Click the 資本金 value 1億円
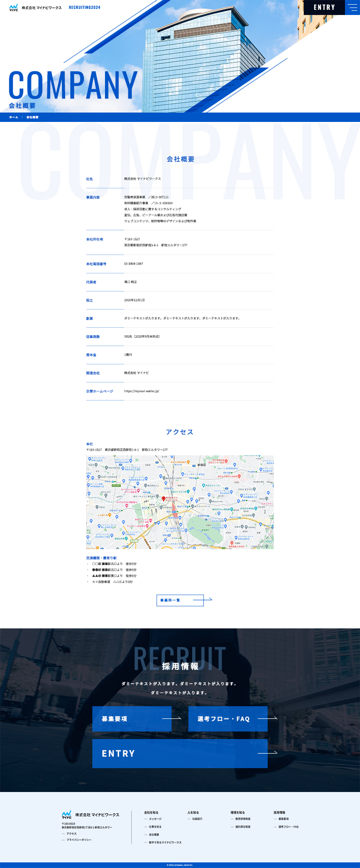Screen dimensions: 360x868 pos(128,355)
